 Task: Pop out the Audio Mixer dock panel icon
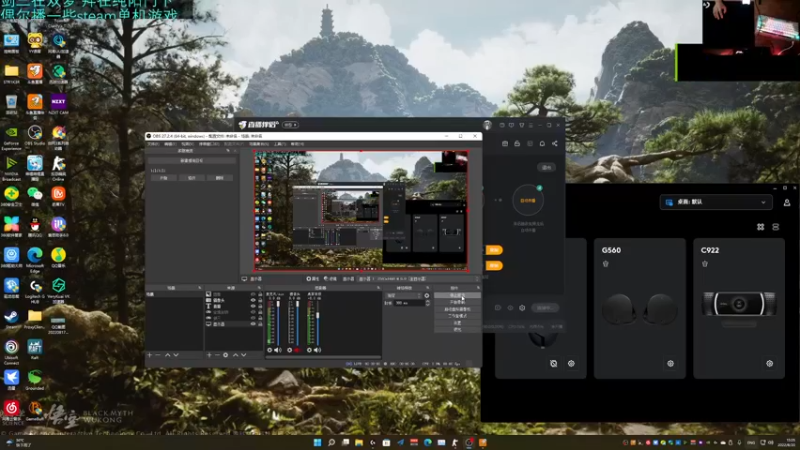(378, 288)
